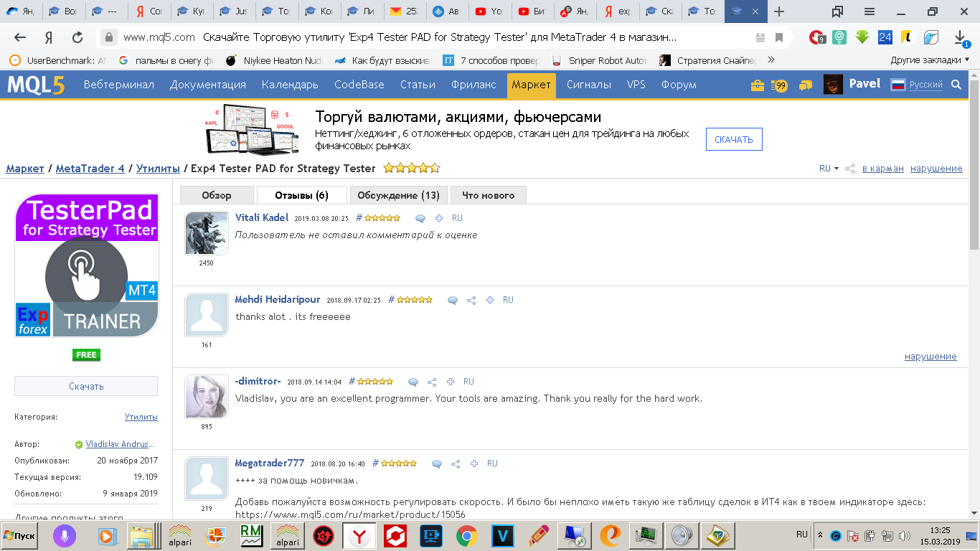Launch the Alice microphone in taskbar
The height and width of the screenshot is (551, 980).
65,536
